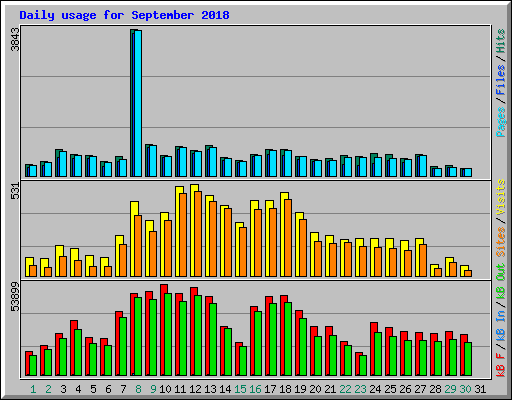
Task: Click the bottom panel axis value 53899
Action: click(x=15, y=297)
